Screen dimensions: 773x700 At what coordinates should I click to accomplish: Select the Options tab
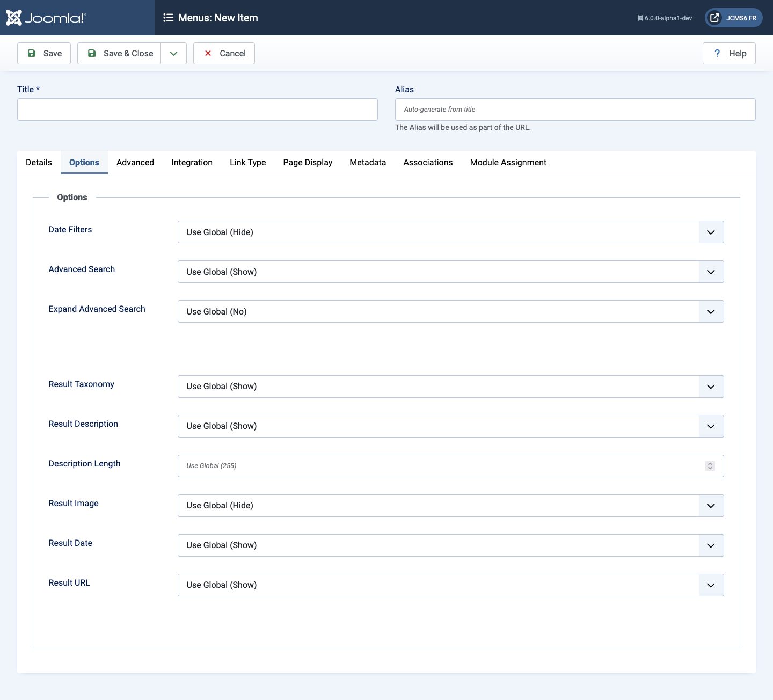(x=84, y=162)
